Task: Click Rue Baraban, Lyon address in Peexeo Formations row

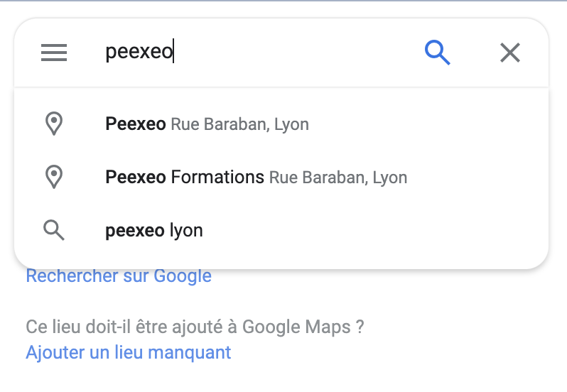Action: (x=338, y=178)
